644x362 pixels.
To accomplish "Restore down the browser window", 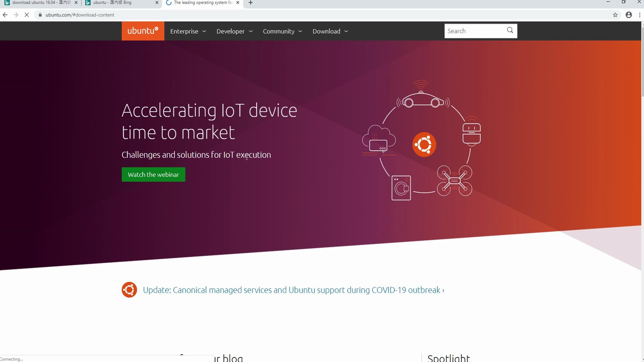I will point(624,2).
